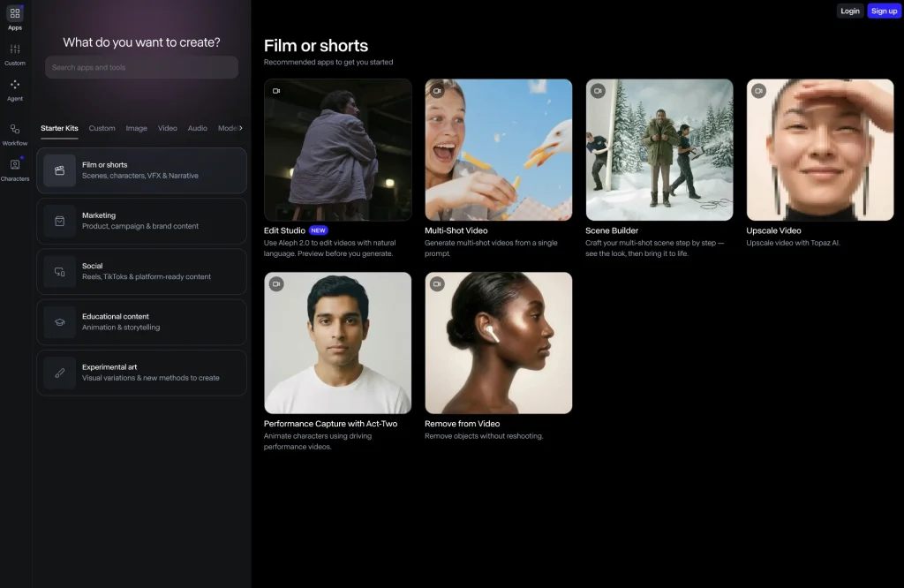Open the Performance Capture with Act-Two thumbnail
904x588 pixels.
(338, 343)
